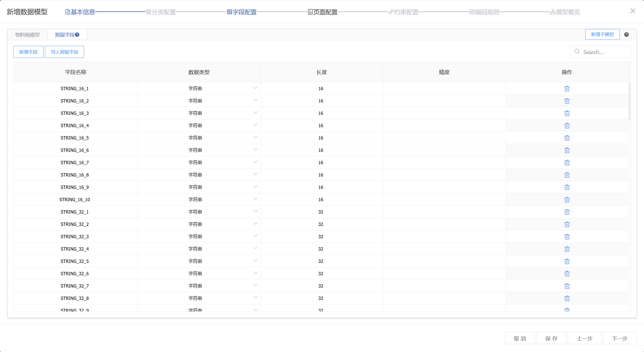Focus the Search input field
The image size is (644, 352).
point(604,52)
